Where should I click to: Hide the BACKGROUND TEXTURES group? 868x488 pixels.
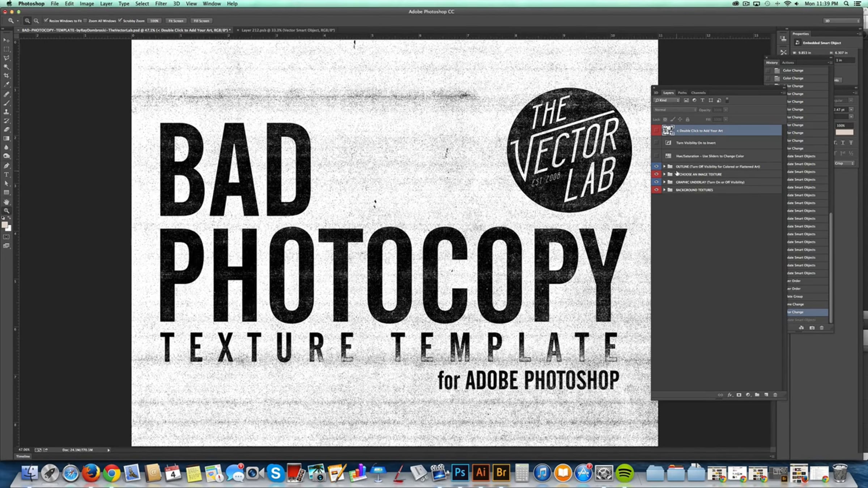(656, 190)
